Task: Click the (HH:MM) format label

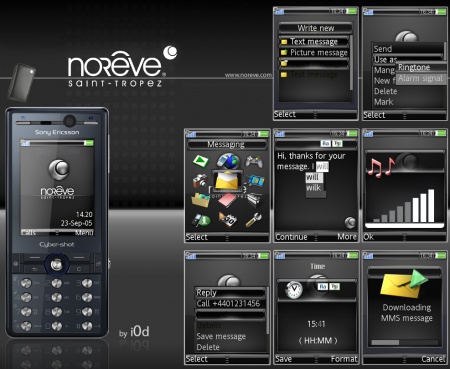Action: (x=317, y=341)
